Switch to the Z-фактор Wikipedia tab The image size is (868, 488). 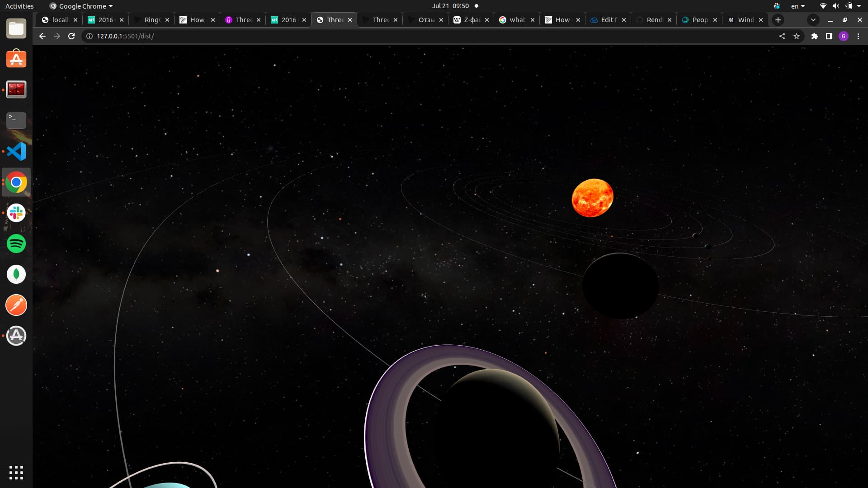470,20
